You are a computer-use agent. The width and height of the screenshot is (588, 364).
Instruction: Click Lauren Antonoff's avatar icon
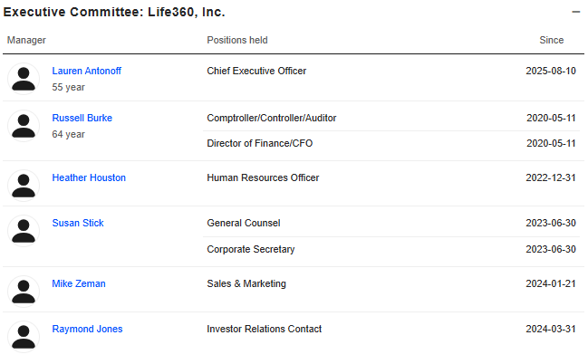24,79
